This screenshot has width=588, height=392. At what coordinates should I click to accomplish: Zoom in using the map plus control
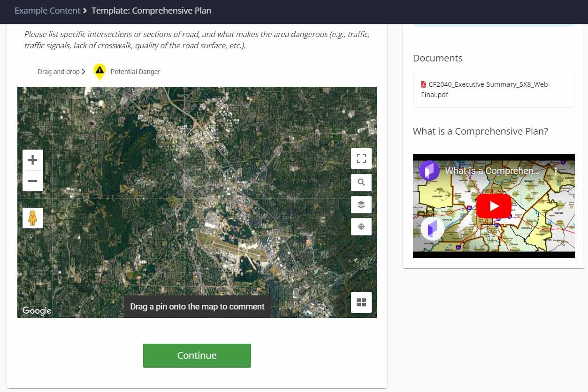pyautogui.click(x=32, y=159)
